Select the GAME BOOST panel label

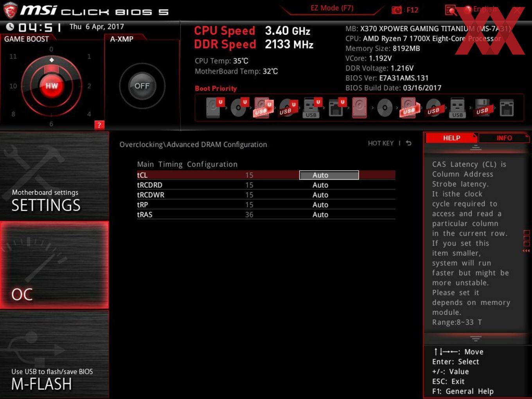(27, 39)
